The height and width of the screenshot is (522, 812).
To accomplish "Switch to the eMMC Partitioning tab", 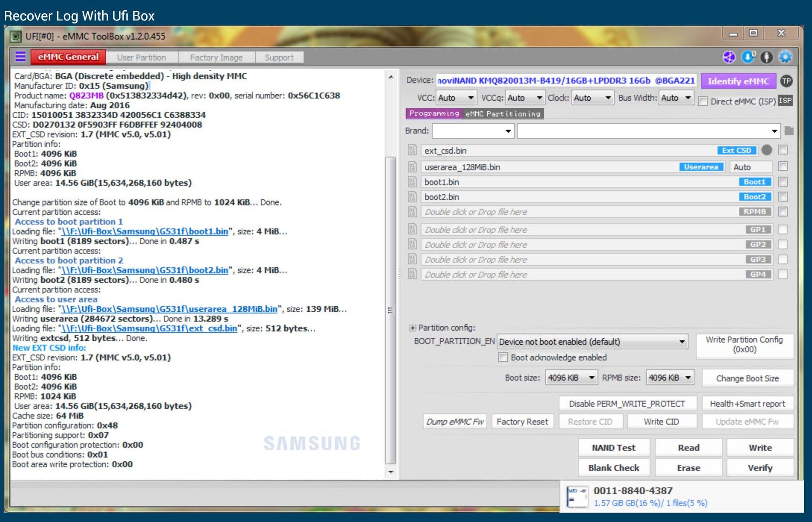I will [x=503, y=114].
